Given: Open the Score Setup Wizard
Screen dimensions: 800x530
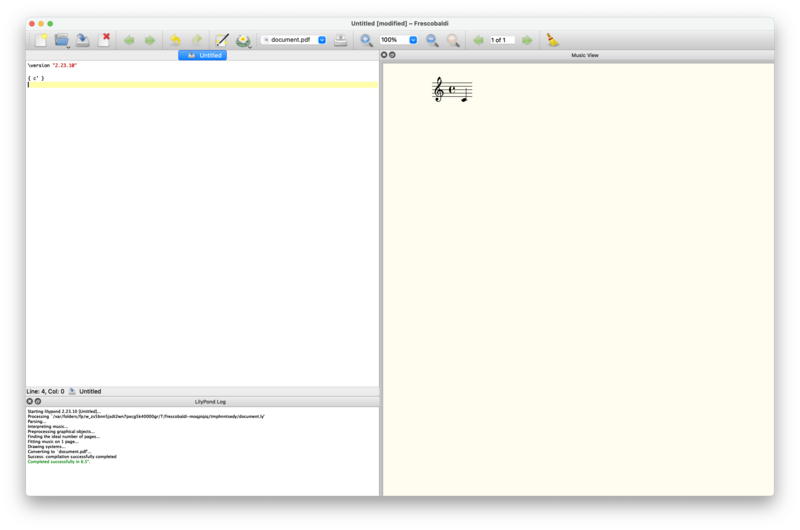Looking at the screenshot, I should point(222,40).
